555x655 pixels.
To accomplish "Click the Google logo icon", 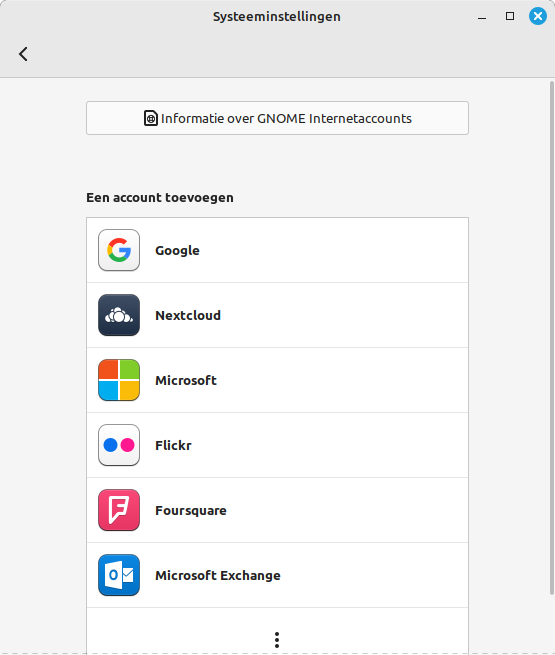I will [119, 250].
